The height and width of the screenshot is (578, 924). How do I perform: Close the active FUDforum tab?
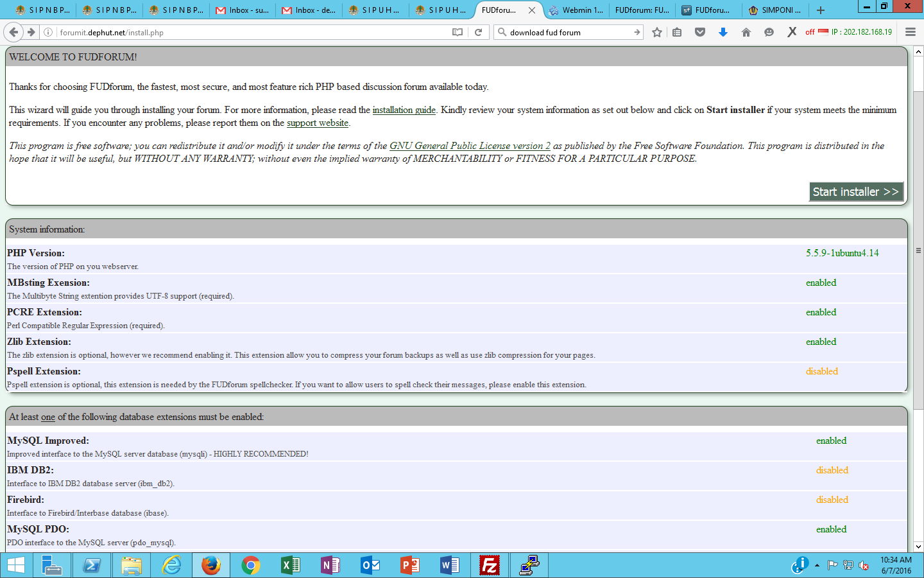pyautogui.click(x=532, y=10)
